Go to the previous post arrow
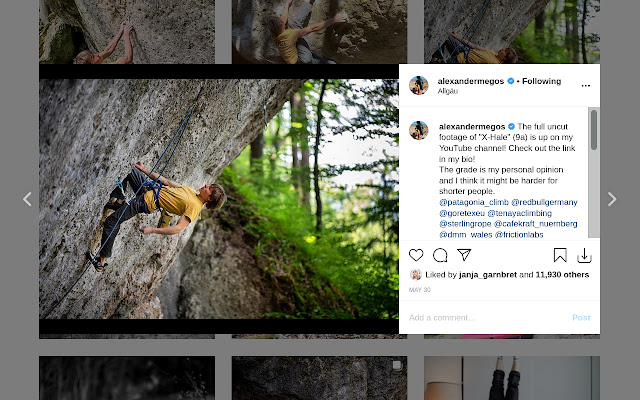640x400 pixels. (27, 199)
